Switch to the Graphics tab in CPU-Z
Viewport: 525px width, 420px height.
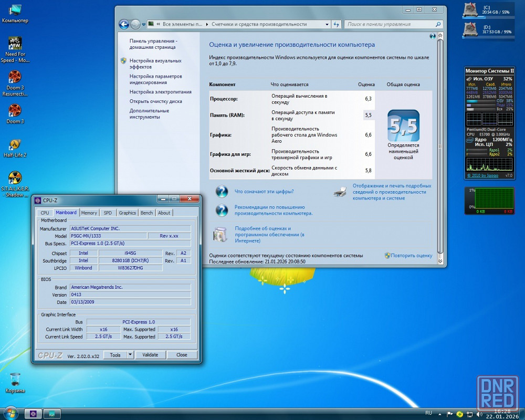[127, 213]
